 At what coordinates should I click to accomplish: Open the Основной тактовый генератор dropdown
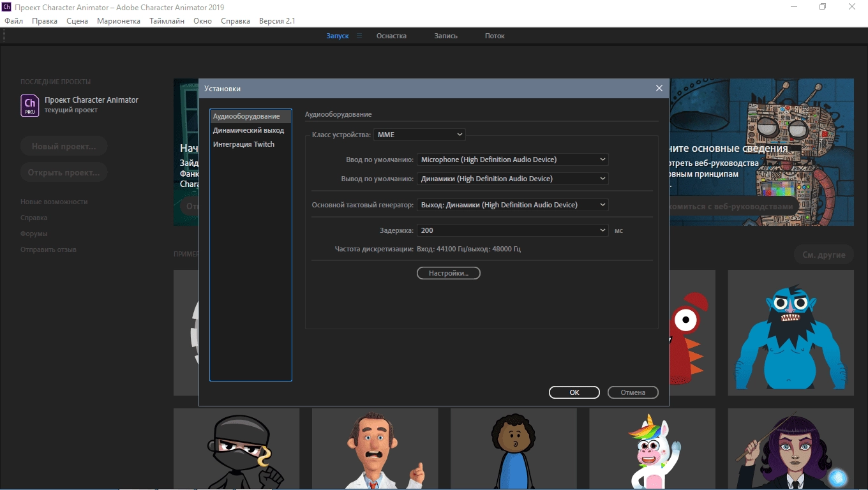click(513, 205)
